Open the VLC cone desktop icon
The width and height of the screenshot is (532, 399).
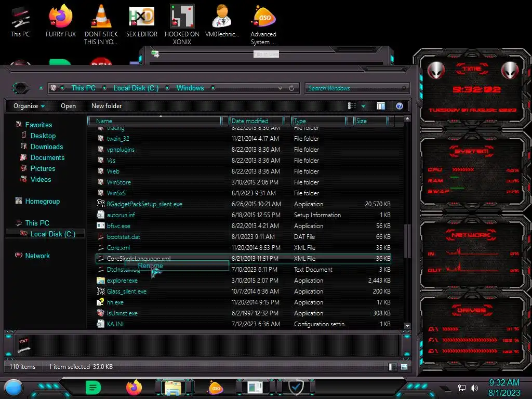[x=101, y=24]
